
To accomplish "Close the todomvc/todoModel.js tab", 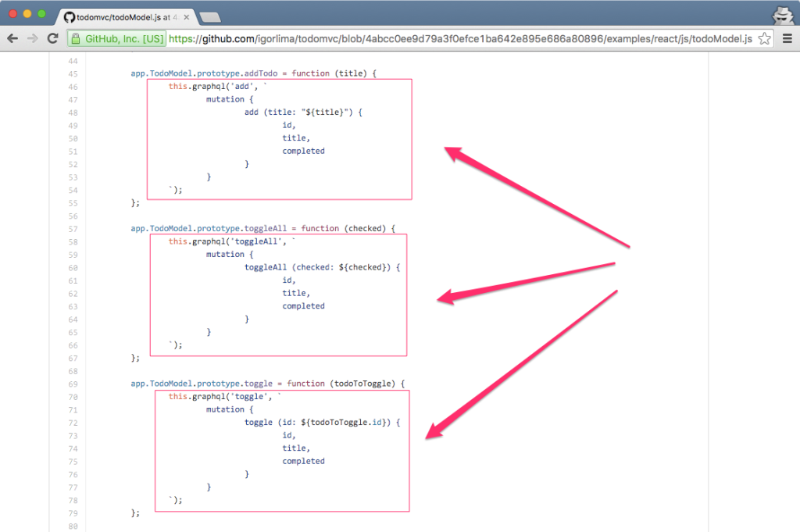I will pos(187,17).
